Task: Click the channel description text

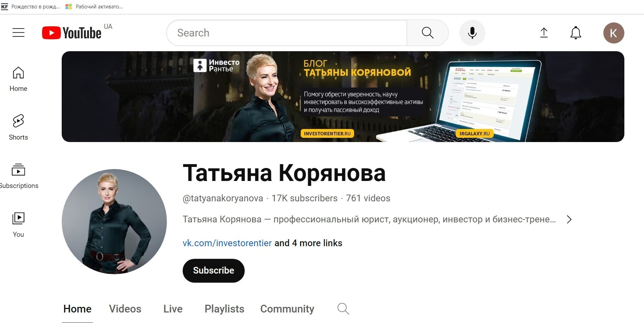Action: click(x=369, y=220)
